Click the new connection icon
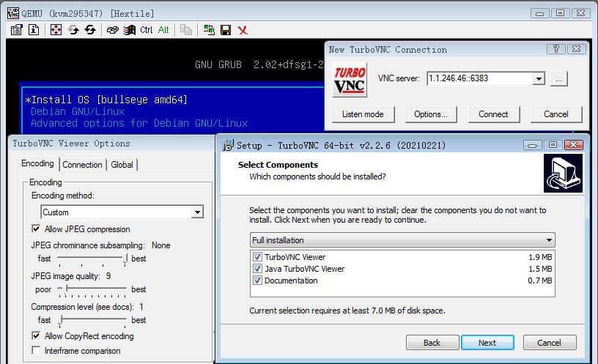598x364 pixels. click(210, 30)
